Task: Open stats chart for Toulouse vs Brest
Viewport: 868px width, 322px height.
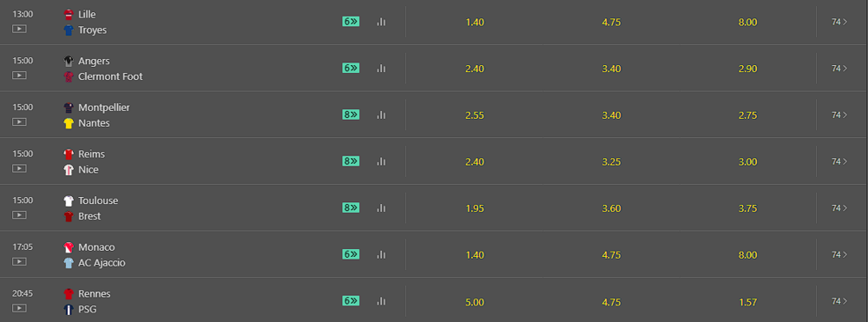Action: (381, 208)
